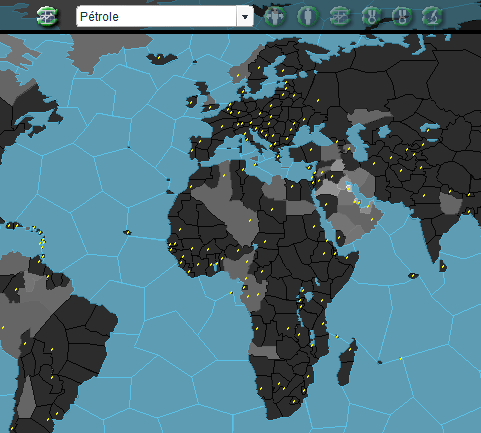Select Iceland on the map
The image size is (481, 433).
point(161,59)
